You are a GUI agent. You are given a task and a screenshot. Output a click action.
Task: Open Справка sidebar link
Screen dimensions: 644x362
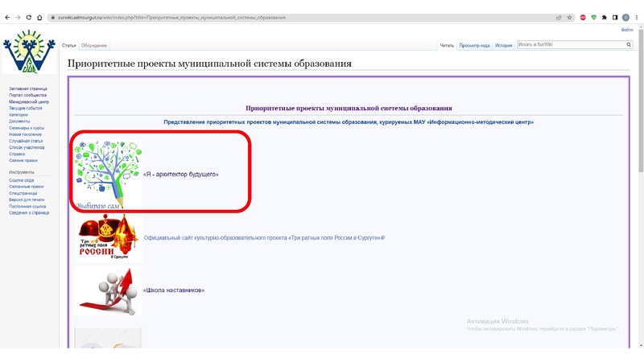pyautogui.click(x=17, y=154)
